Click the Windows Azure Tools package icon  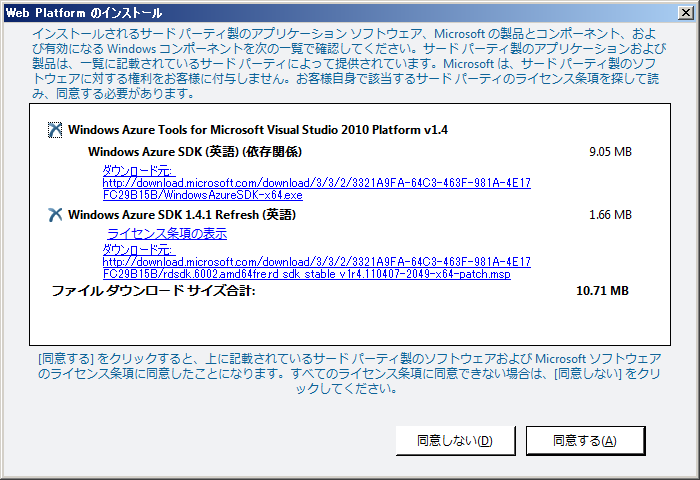click(x=55, y=130)
